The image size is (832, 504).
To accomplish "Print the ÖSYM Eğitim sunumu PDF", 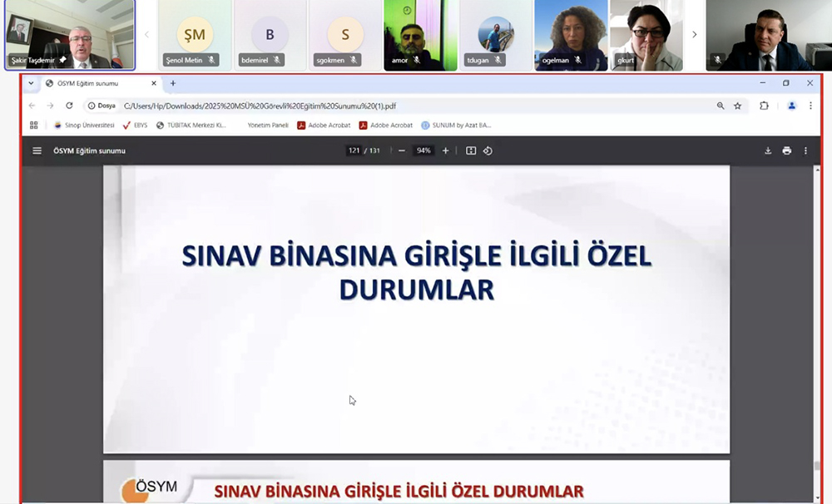I will coord(786,151).
